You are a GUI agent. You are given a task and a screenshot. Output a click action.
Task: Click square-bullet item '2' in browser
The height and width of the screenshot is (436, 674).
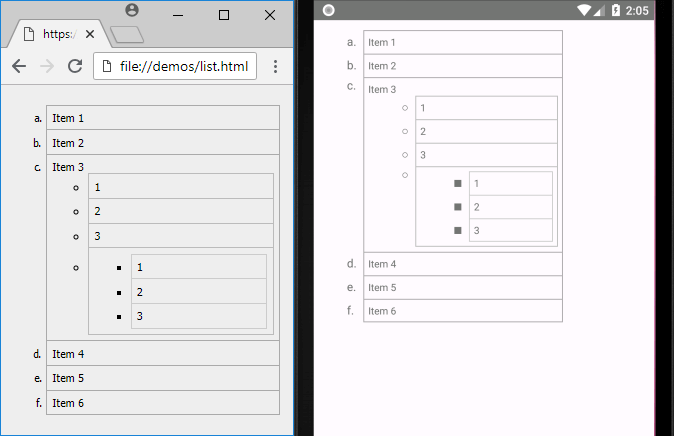coord(199,292)
